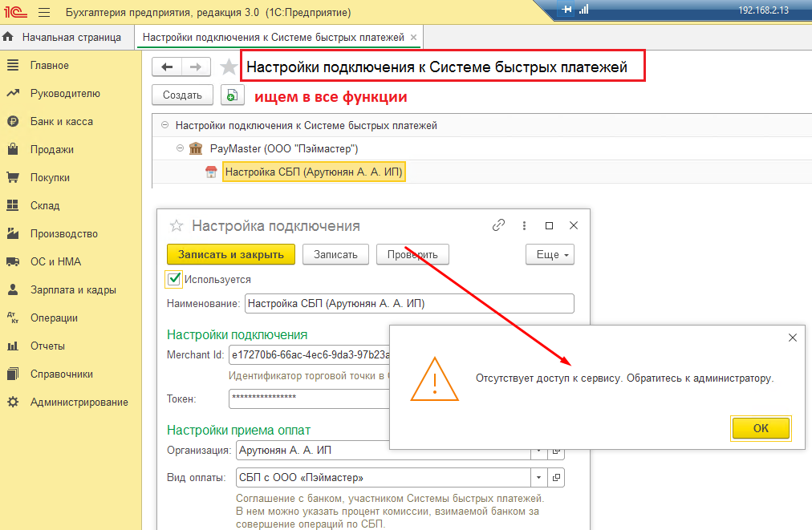Click the back navigation arrow
This screenshot has height=530, width=812.
(x=167, y=67)
